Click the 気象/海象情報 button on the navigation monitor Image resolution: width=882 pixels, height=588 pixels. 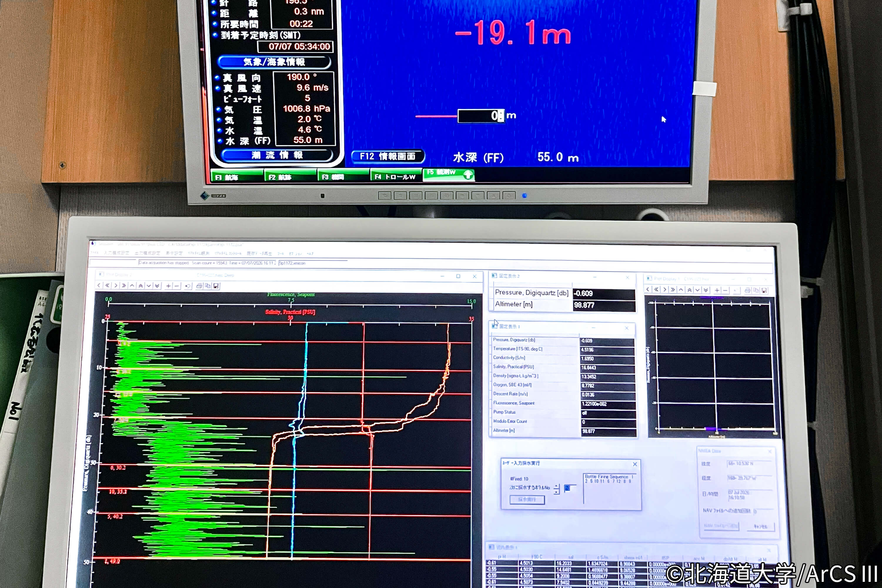tap(274, 62)
